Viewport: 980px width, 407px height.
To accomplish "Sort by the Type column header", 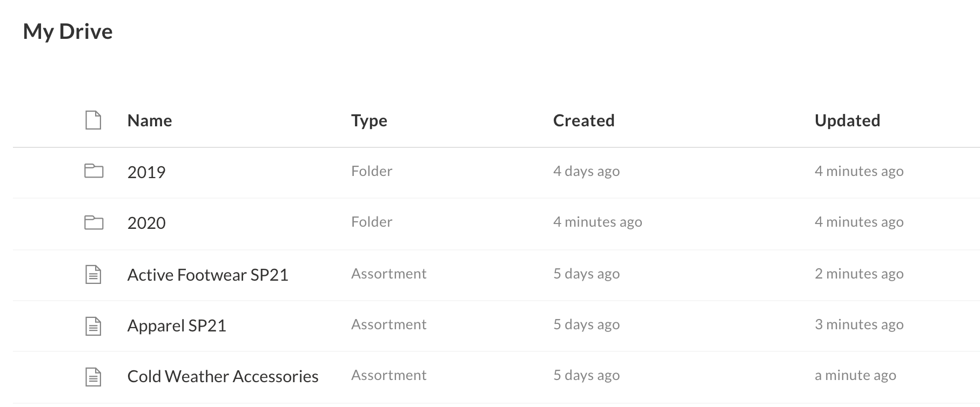I will (369, 120).
